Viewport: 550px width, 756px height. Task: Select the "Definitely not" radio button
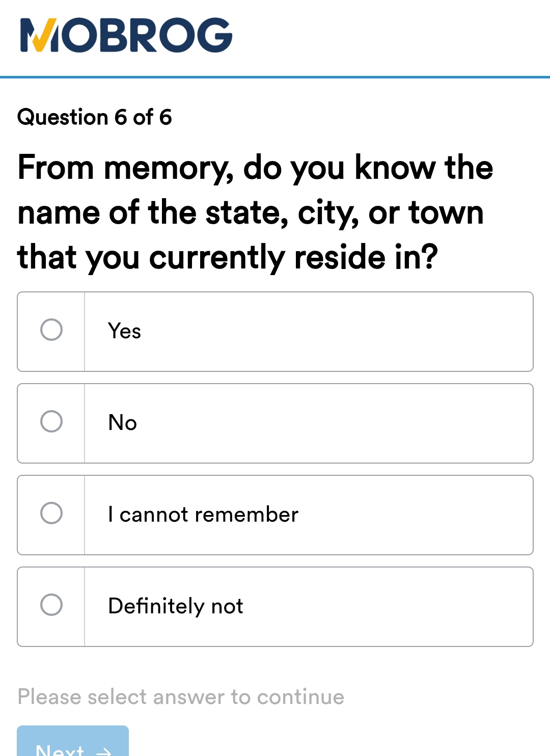(x=51, y=605)
